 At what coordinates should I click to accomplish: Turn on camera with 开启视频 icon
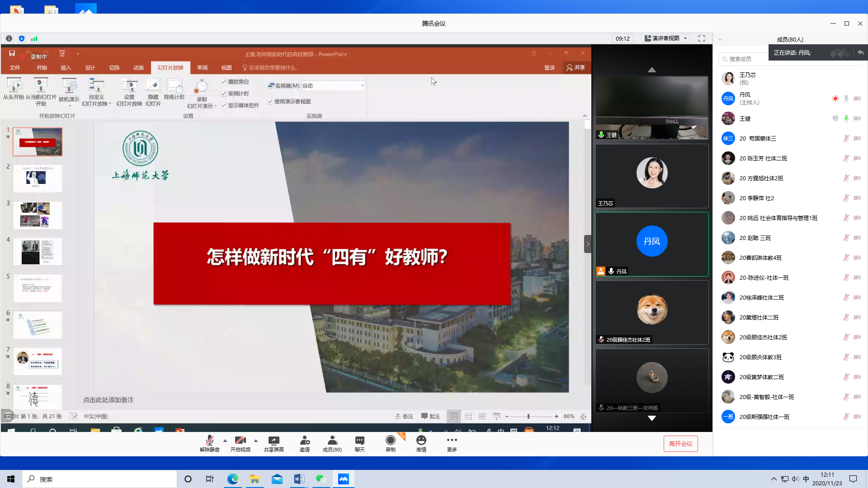click(x=241, y=441)
